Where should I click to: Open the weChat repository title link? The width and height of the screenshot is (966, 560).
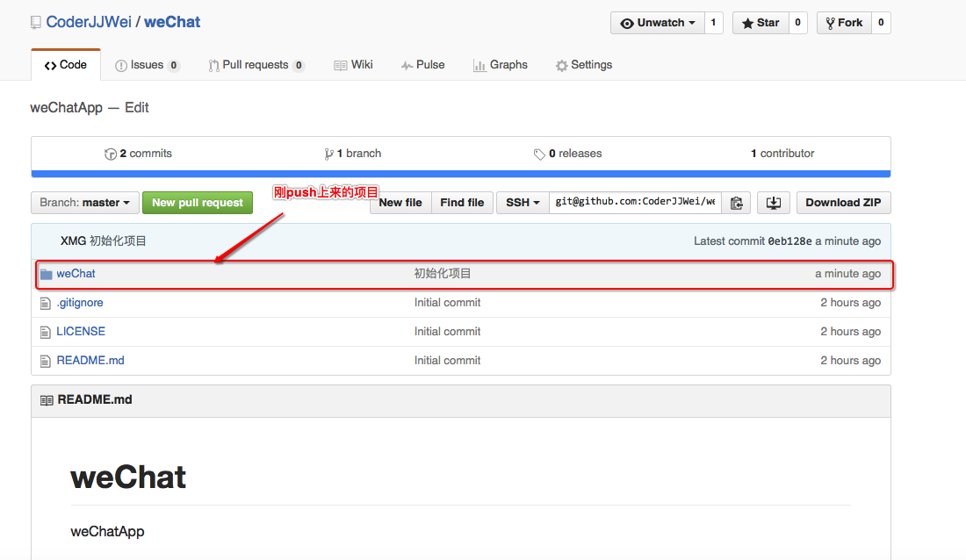point(172,22)
